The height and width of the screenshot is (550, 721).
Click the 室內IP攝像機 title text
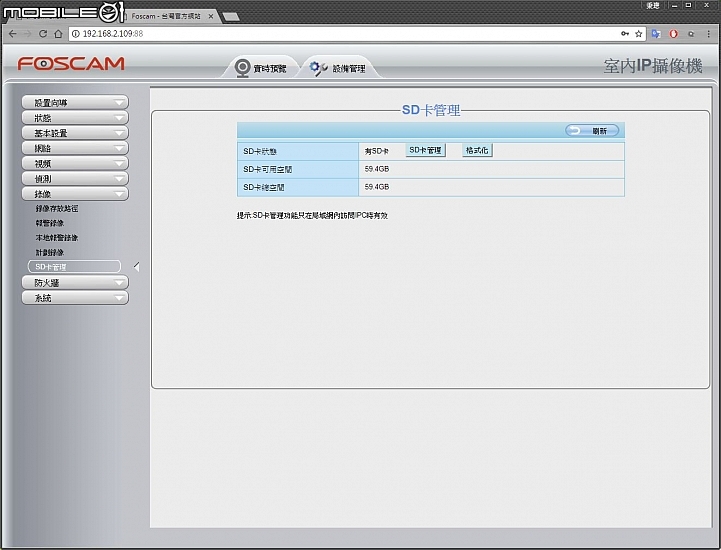[653, 66]
